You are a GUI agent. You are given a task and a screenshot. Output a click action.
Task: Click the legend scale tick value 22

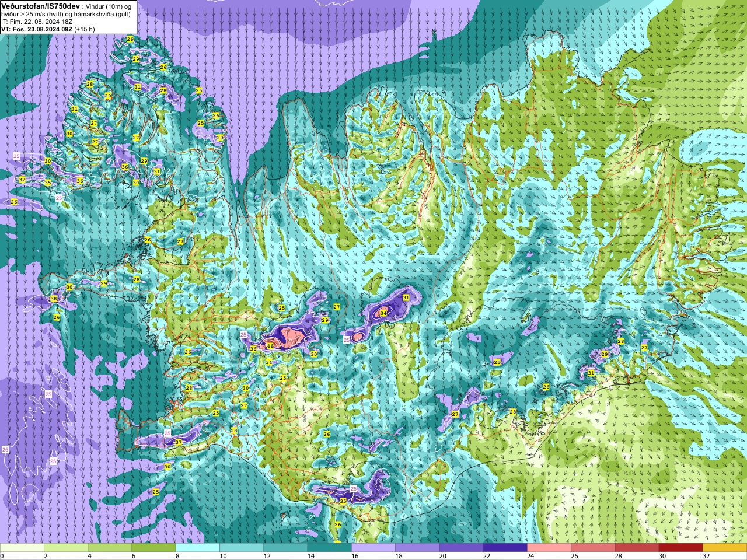pos(486,556)
